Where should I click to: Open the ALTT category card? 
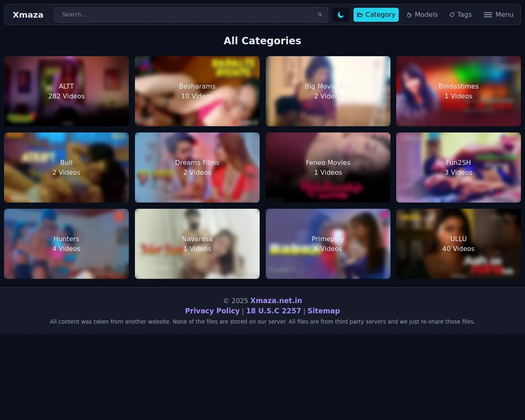click(x=66, y=91)
